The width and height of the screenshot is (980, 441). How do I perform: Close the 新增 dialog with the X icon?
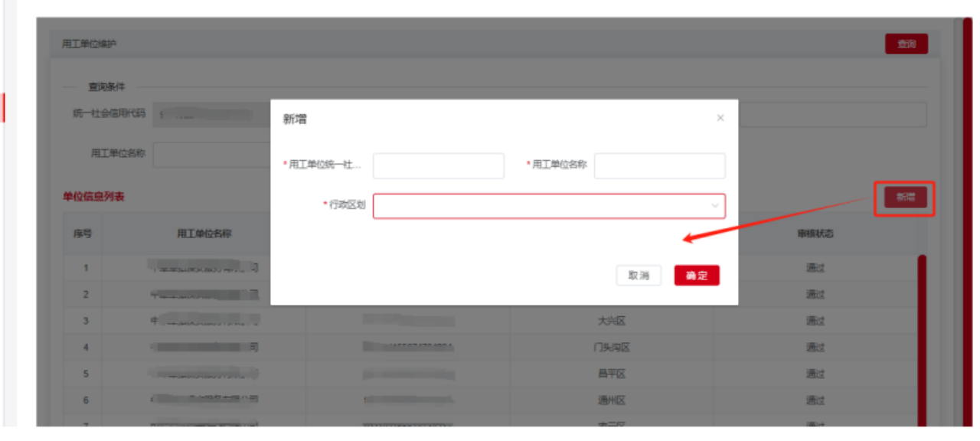click(x=720, y=118)
